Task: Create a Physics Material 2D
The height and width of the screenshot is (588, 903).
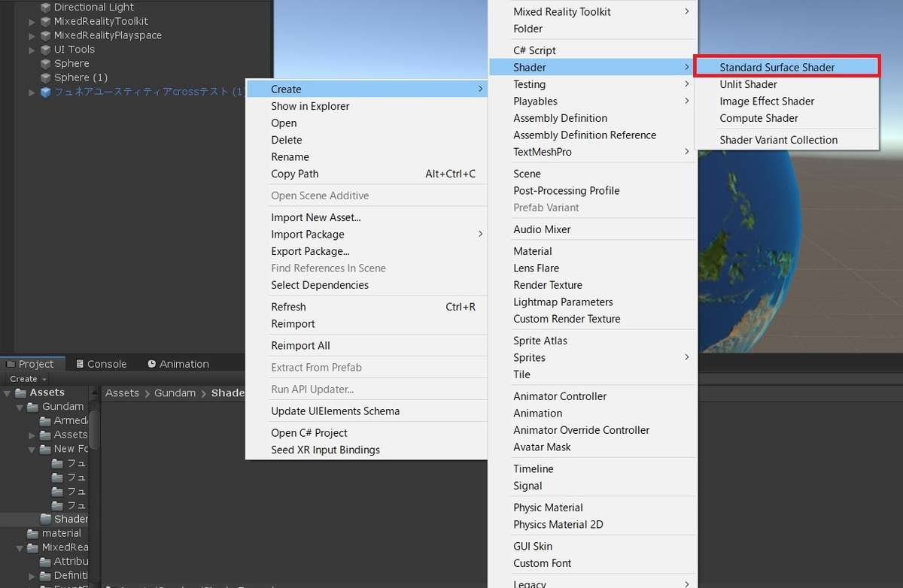Action: pos(593,524)
